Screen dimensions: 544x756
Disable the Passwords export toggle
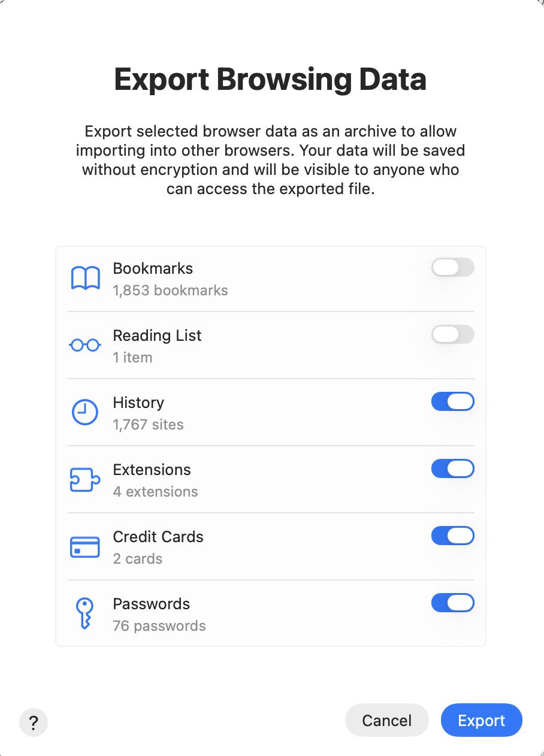(452, 603)
